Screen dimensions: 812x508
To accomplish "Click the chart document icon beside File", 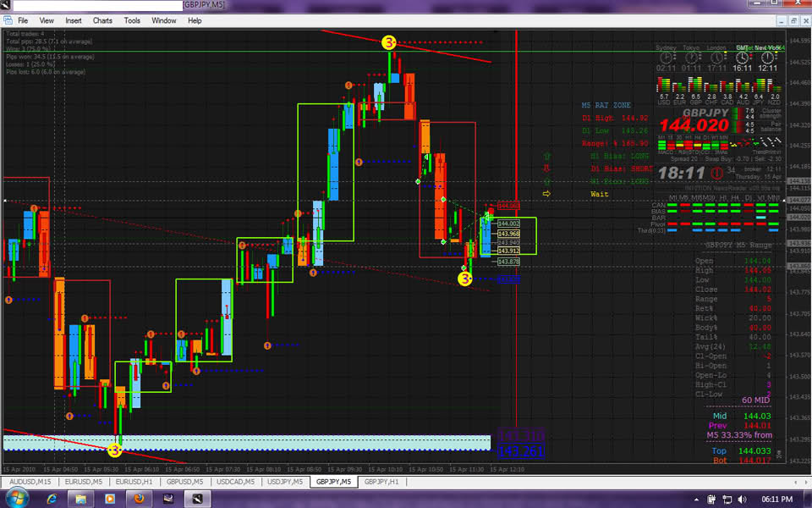I will pyautogui.click(x=8, y=20).
